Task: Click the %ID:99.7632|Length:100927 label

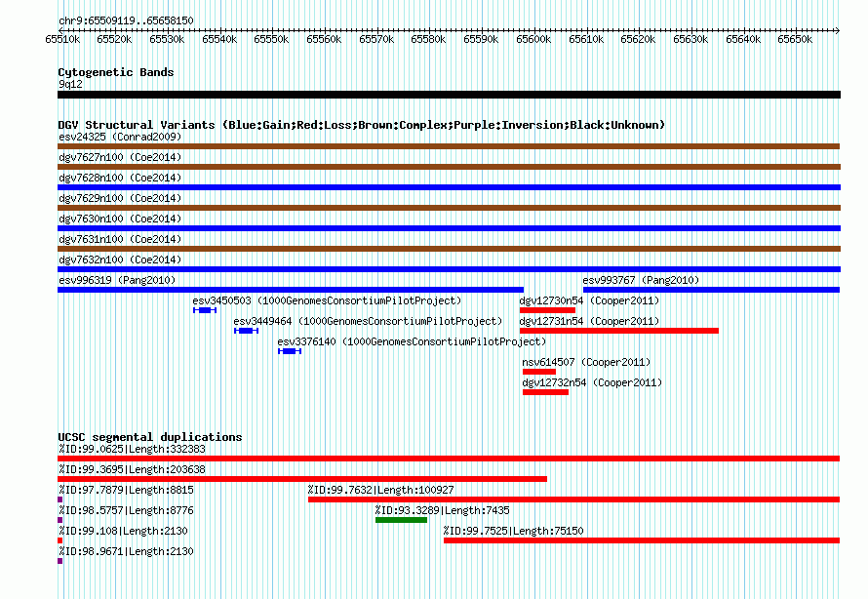Action: point(381,490)
